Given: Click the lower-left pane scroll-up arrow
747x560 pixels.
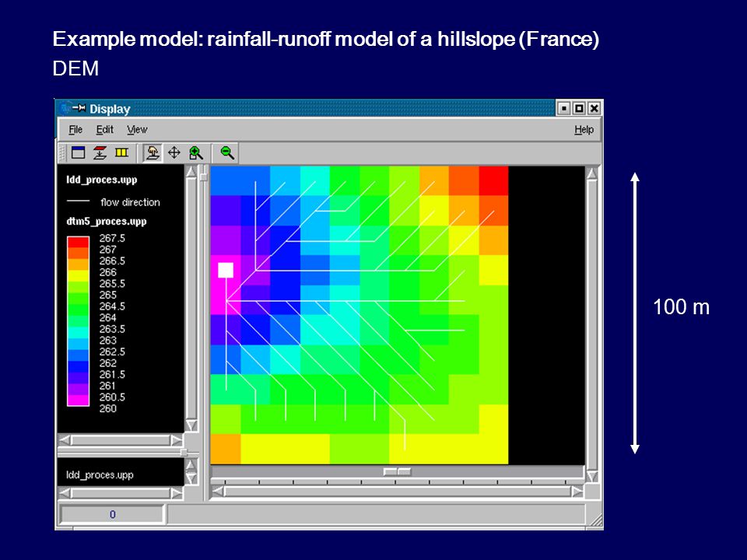Looking at the screenshot, I should tap(190, 465).
